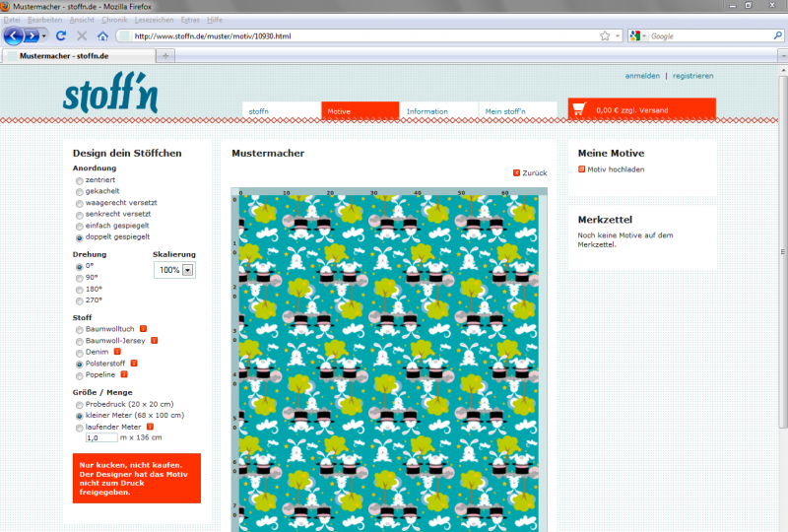Click the Zurück arrow icon

coord(516,173)
